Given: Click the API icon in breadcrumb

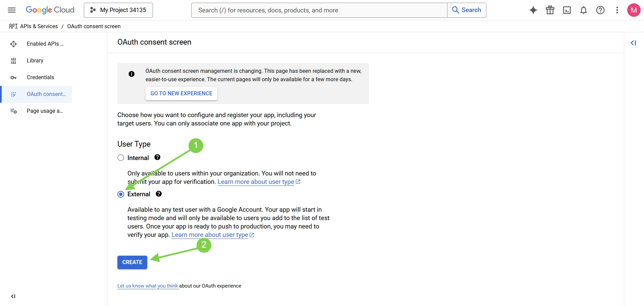Looking at the screenshot, I should pos(13,26).
